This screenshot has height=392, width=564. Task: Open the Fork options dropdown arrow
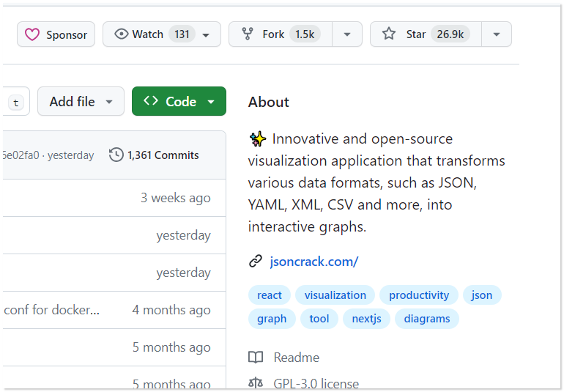[347, 34]
